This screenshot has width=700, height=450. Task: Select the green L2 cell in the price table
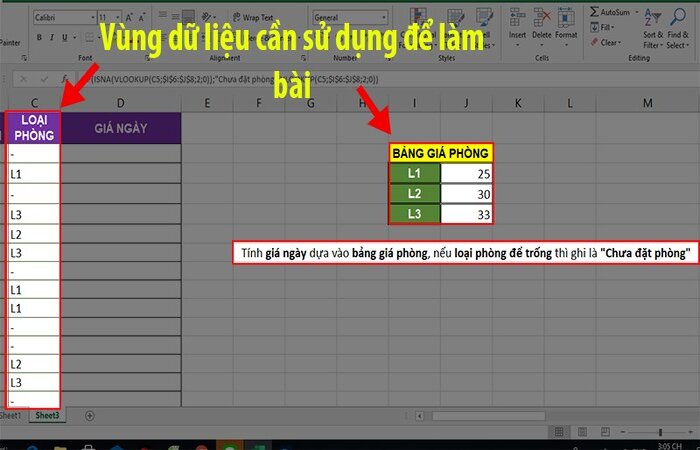point(415,194)
